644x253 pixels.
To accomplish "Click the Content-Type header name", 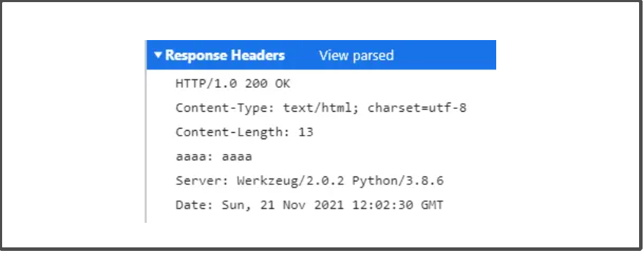I will click(225, 108).
